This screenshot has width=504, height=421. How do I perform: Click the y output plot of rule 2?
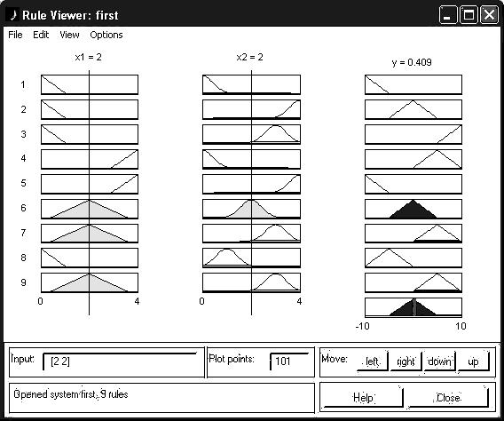(413, 109)
